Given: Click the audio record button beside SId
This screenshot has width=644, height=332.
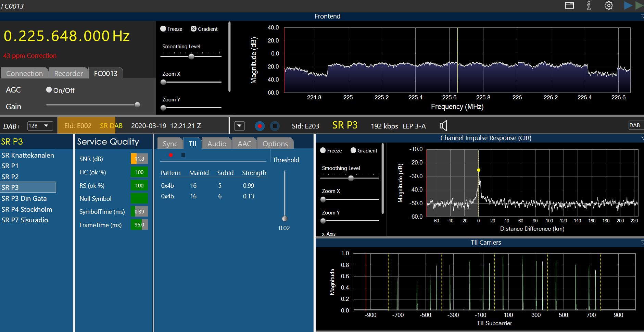Looking at the screenshot, I should tap(260, 126).
